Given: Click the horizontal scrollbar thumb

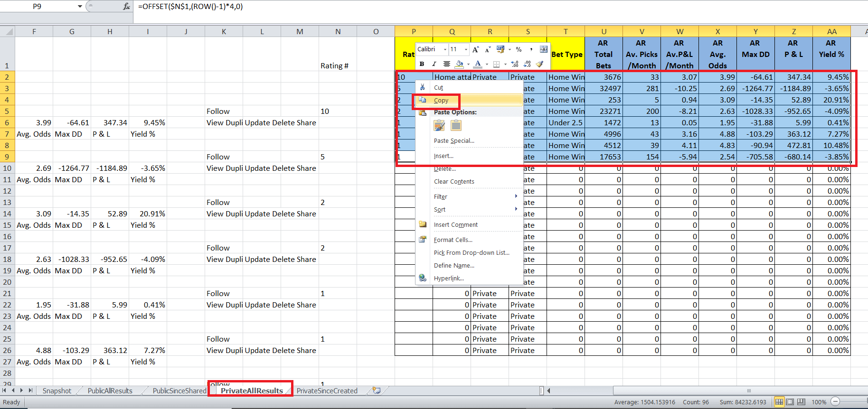Looking at the screenshot, I should (749, 391).
